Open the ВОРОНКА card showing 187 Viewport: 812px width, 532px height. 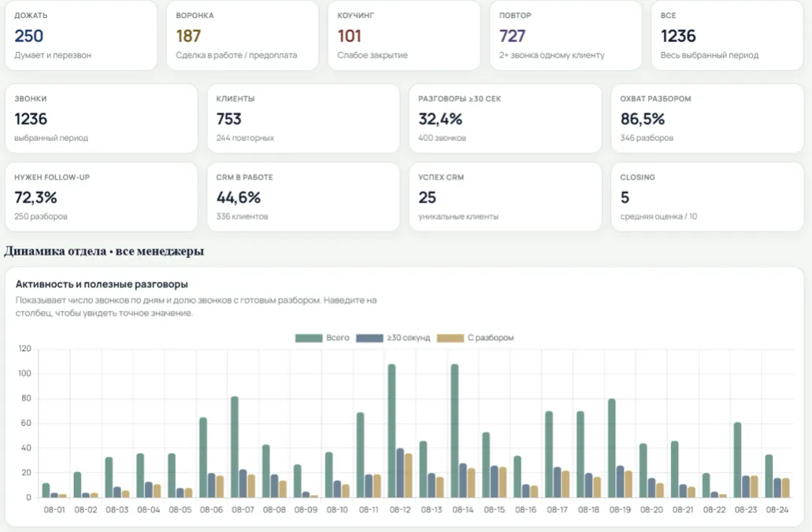(x=243, y=35)
